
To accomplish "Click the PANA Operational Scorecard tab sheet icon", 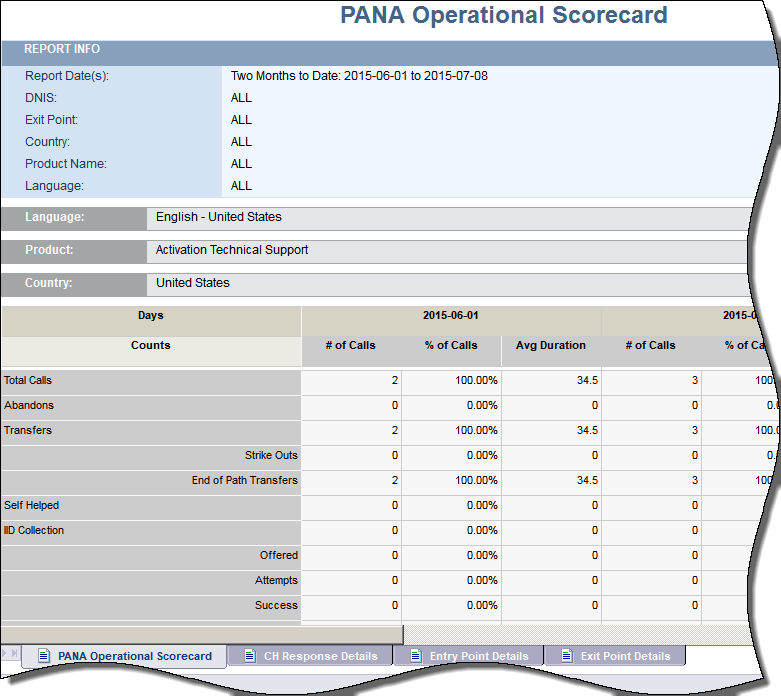I will [x=44, y=656].
